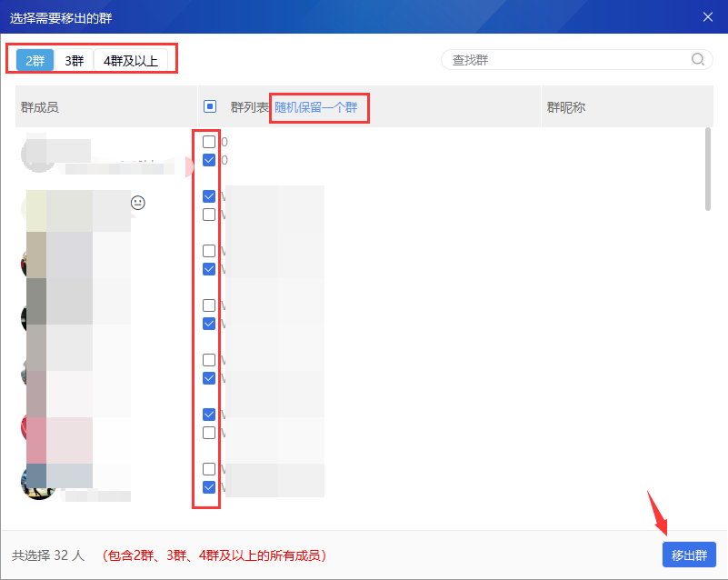Switch to the 2群 tab
This screenshot has width=728, height=580.
[x=35, y=60]
